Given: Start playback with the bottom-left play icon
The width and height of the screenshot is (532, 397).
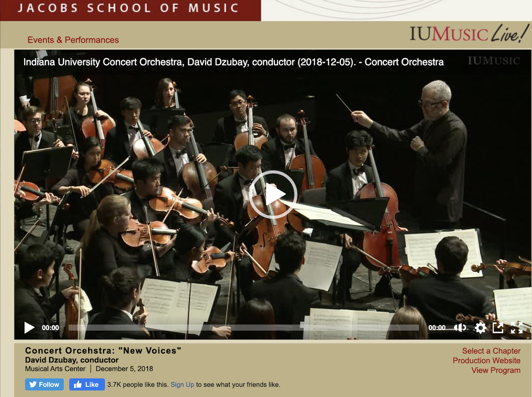Looking at the screenshot, I should [x=29, y=328].
